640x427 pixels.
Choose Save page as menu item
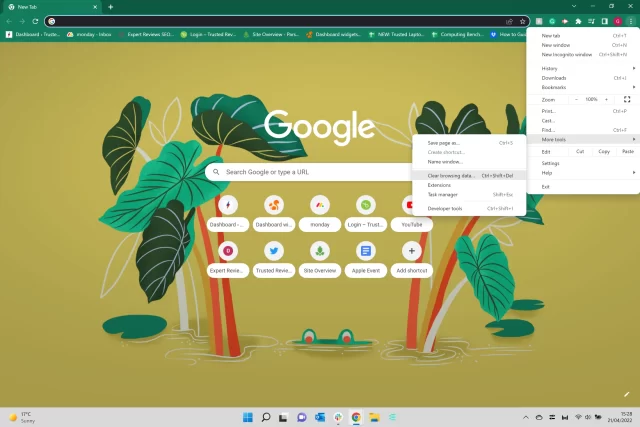click(x=469, y=143)
